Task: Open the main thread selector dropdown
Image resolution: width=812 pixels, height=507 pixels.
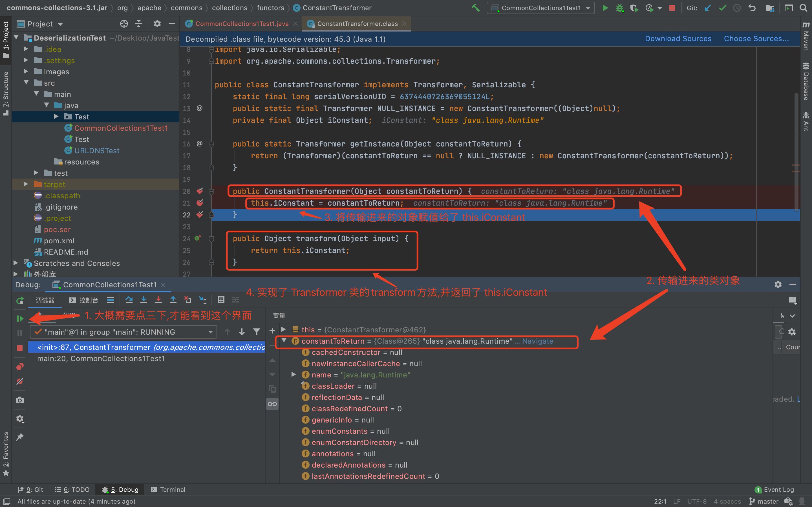Action: [x=123, y=332]
